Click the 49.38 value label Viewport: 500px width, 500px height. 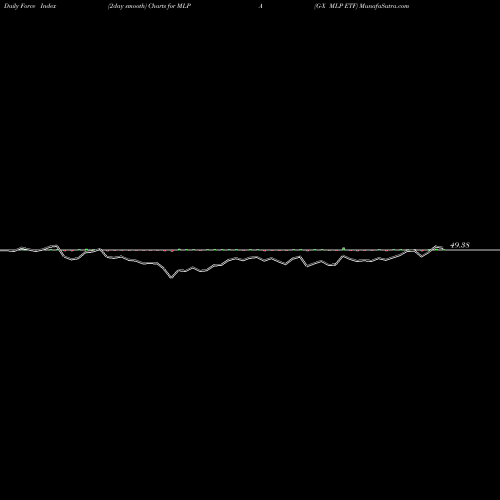(460, 245)
